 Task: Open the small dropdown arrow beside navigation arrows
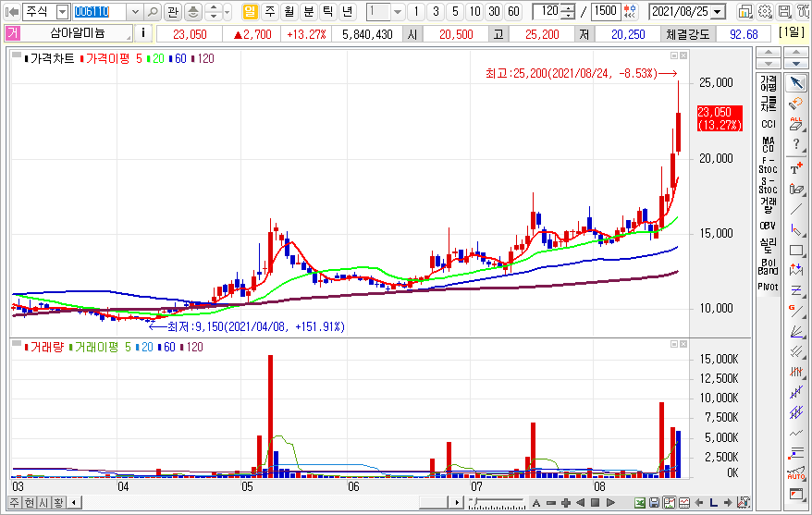tap(228, 11)
